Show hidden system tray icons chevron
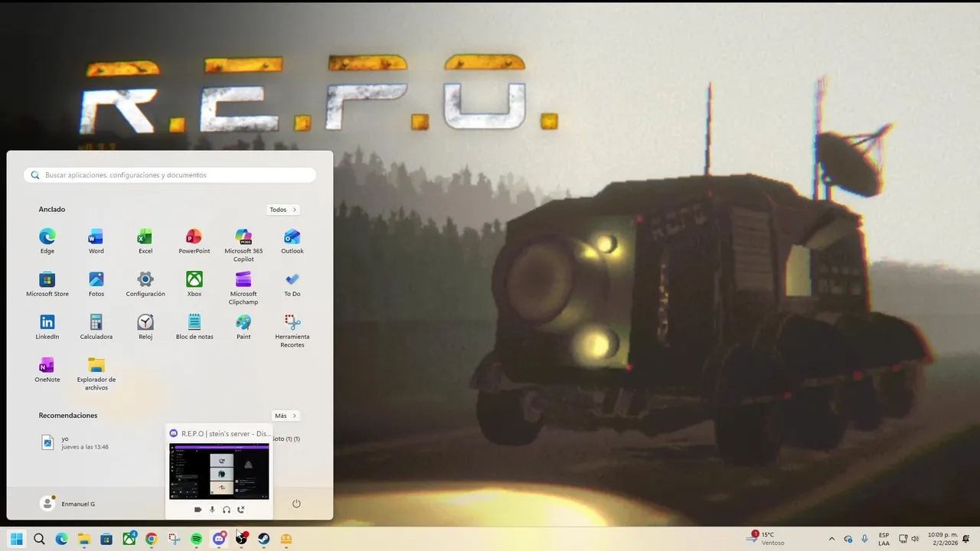980x551 pixels. pyautogui.click(x=832, y=539)
